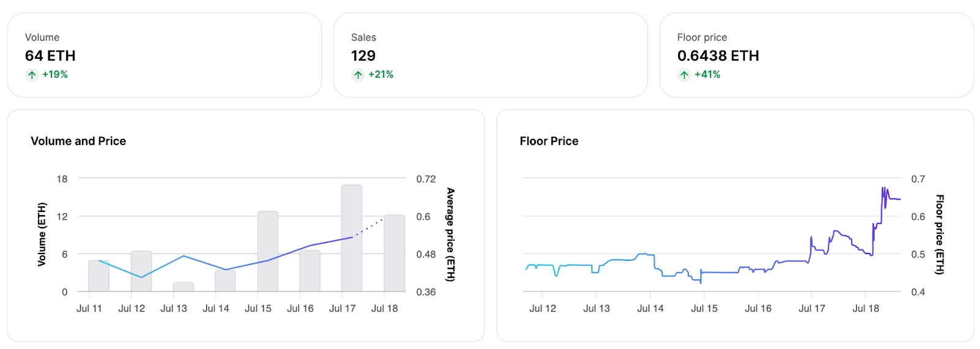Screen dimensions: 980x349
Task: Click the Jul 17 volume bar
Action: 352,238
